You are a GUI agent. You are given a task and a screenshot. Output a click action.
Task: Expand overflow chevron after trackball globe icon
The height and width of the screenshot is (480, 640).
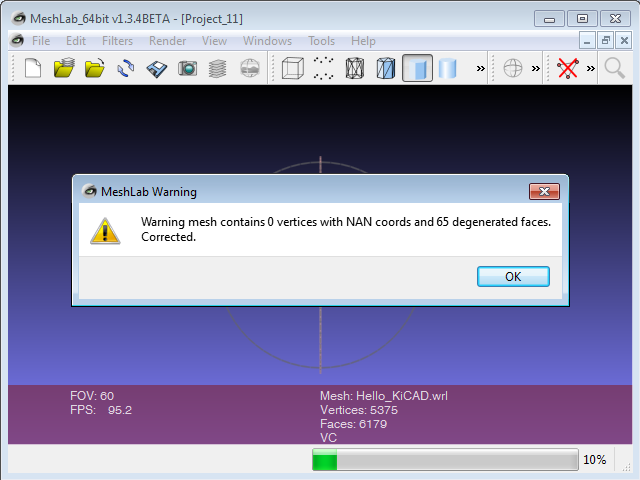pos(536,69)
